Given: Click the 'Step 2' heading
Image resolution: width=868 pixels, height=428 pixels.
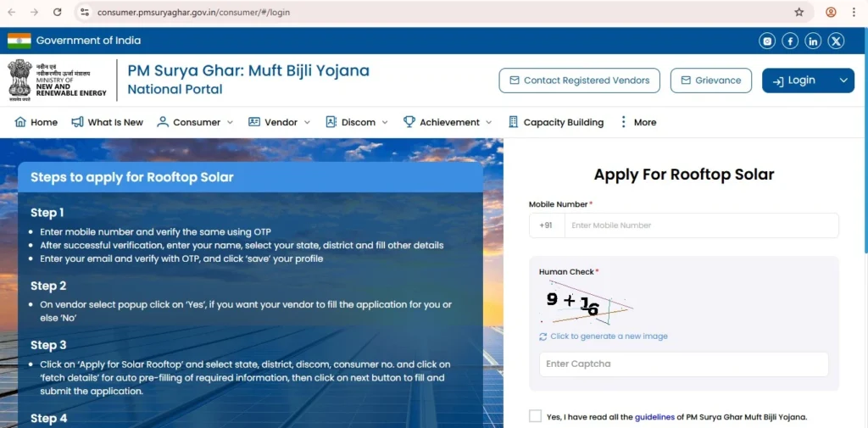Looking at the screenshot, I should coord(48,286).
